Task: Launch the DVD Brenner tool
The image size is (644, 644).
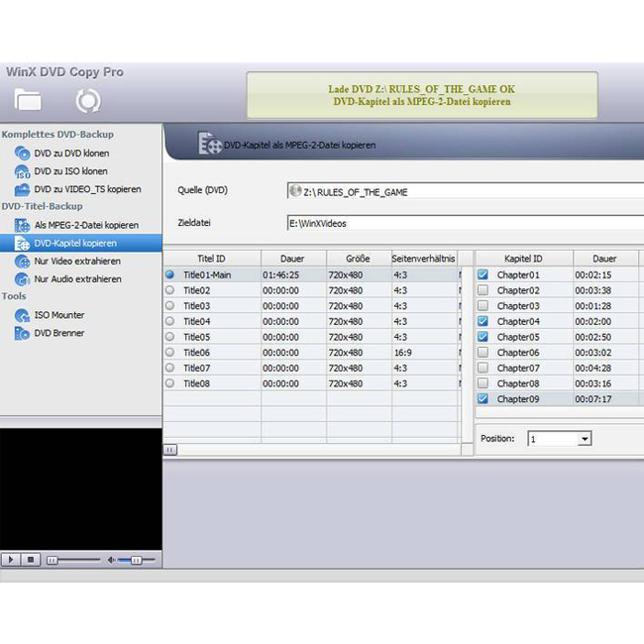Action: [x=59, y=333]
